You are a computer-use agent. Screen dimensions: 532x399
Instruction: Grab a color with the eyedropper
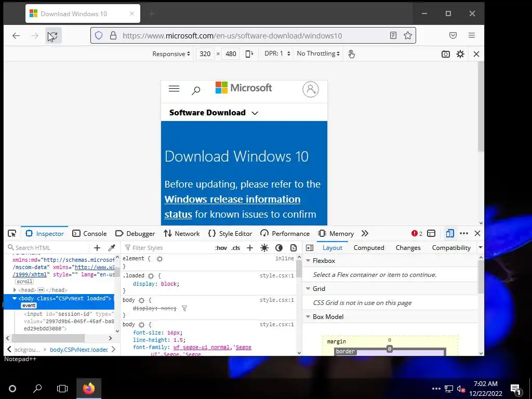(x=112, y=248)
